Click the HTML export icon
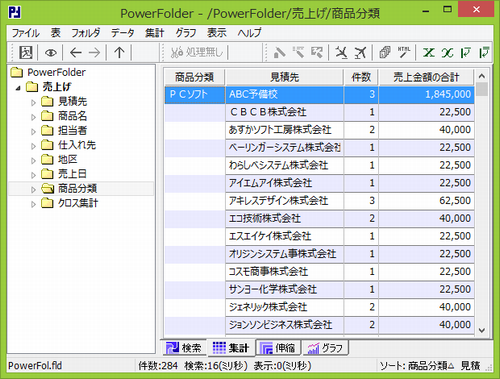The width and height of the screenshot is (500, 379). [x=404, y=52]
